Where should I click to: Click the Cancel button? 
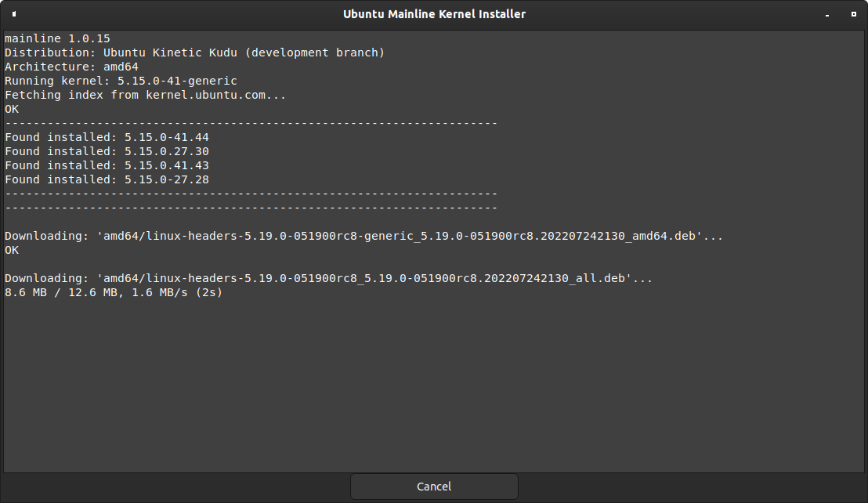click(x=434, y=487)
